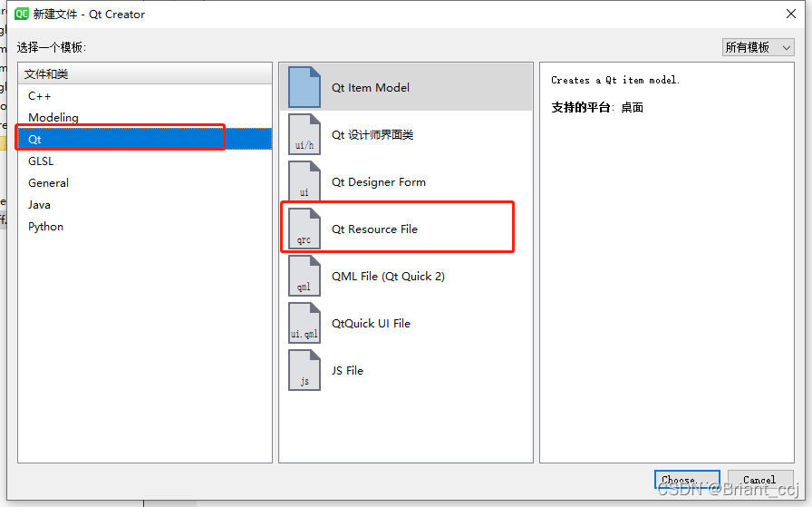
Task: Select the Java category
Action: coord(145,205)
